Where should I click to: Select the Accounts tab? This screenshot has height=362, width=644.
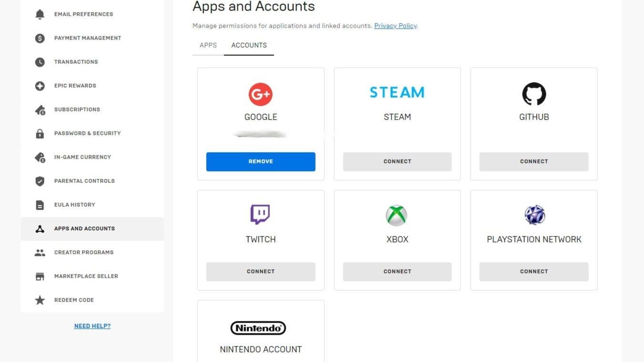click(x=249, y=45)
